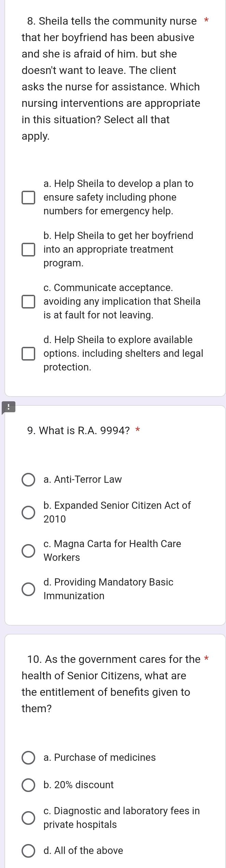226x868 pixels.
Task: Select Magna Carta for Health Care Workers
Action: tap(28, 551)
